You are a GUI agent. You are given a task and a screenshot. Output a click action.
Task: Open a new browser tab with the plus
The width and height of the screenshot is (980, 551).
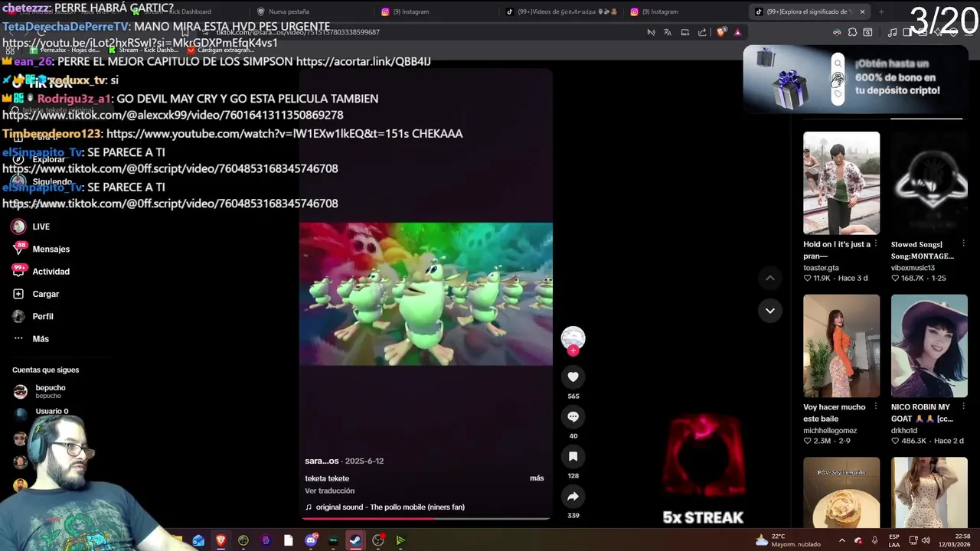tap(881, 11)
